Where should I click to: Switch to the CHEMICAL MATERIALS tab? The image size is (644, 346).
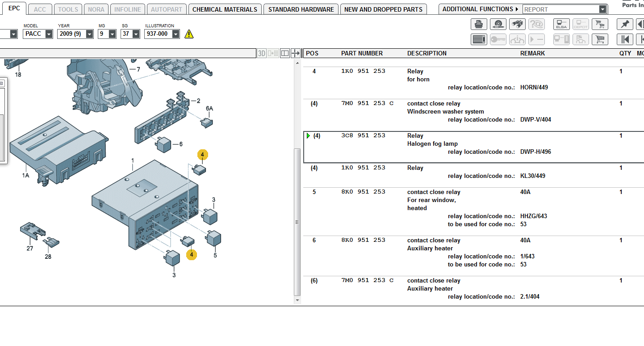225,9
